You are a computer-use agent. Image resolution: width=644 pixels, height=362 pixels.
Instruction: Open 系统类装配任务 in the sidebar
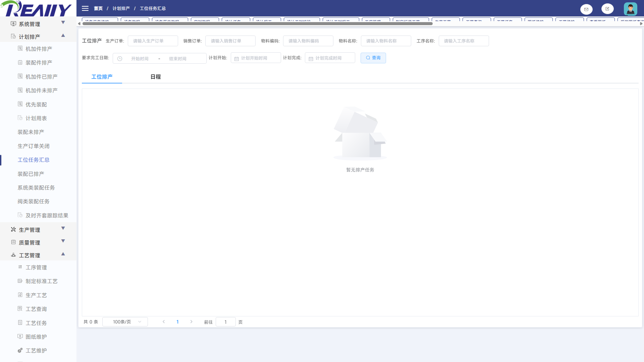[x=36, y=188]
